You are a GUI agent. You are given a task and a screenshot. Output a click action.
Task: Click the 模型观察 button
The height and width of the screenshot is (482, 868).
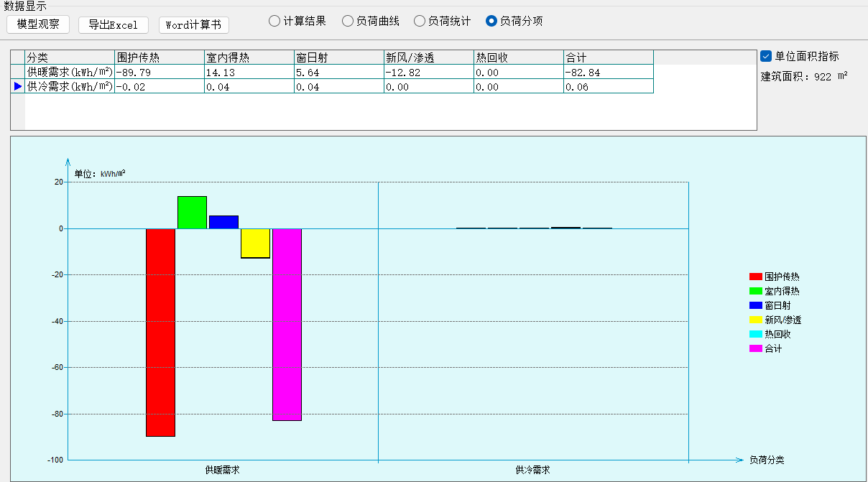point(38,24)
